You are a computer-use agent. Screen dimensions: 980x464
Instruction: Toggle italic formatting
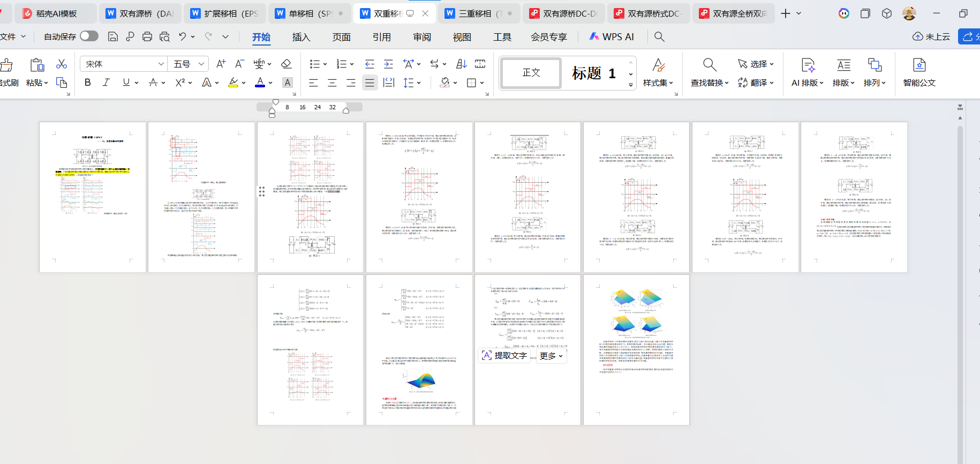[x=106, y=83]
